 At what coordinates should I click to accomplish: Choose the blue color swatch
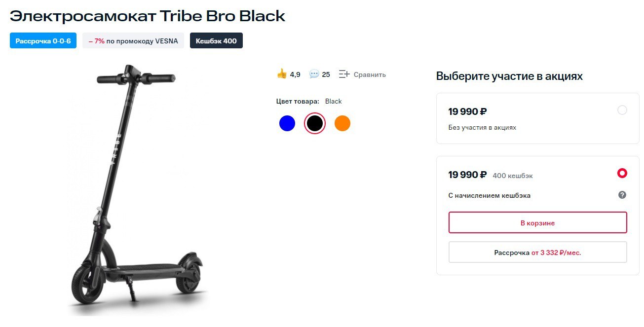pos(287,123)
